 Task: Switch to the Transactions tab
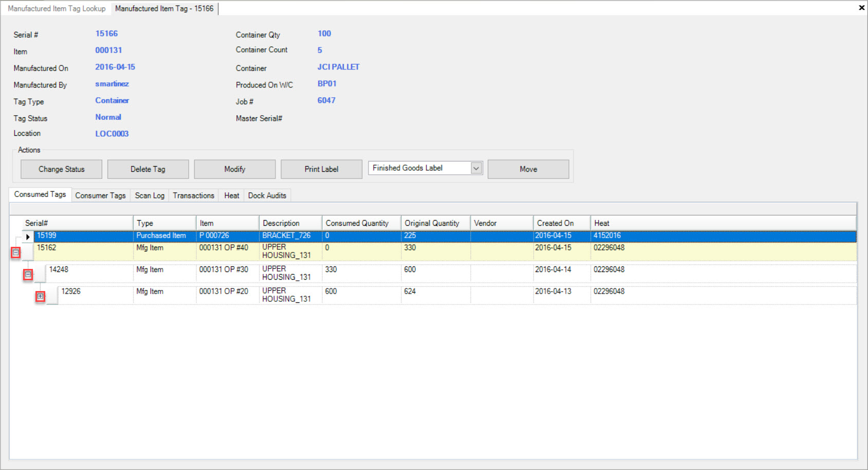pos(194,195)
